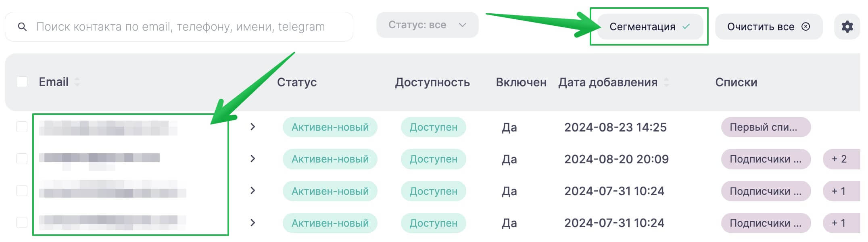The width and height of the screenshot is (868, 242).
Task: Click Подписчики tag in last row
Action: pyautogui.click(x=766, y=223)
